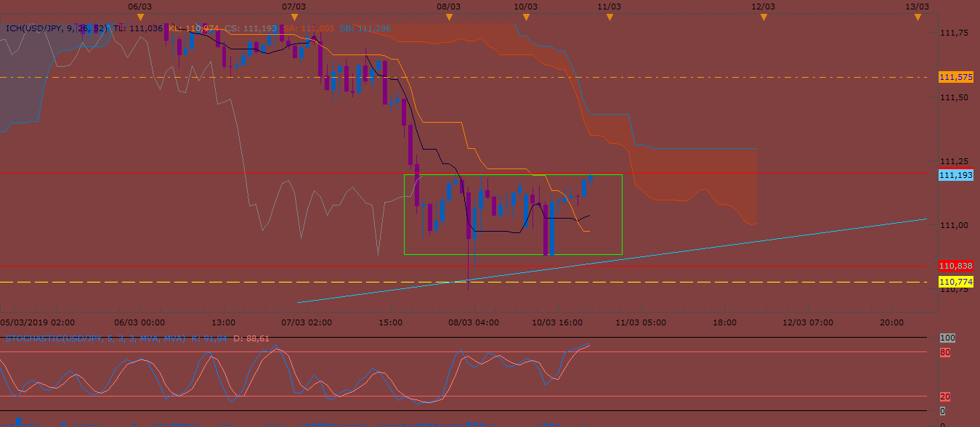
Task: Click the SB: 111,296 Senkou B value label
Action: (x=365, y=28)
